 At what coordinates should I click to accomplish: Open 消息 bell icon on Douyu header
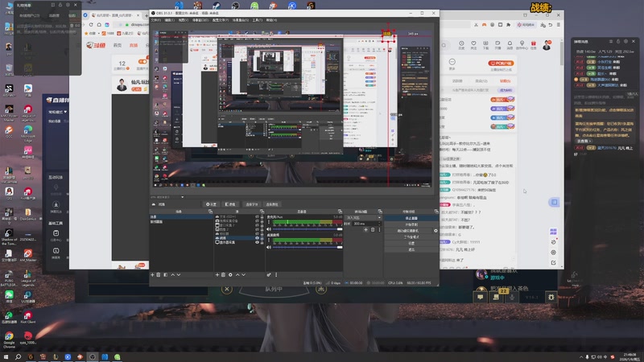pos(510,43)
